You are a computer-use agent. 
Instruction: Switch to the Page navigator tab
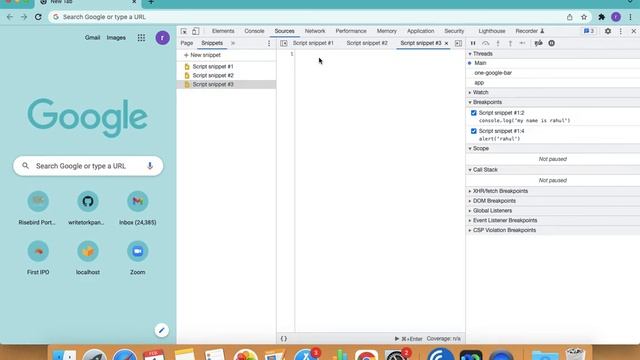pyautogui.click(x=187, y=43)
